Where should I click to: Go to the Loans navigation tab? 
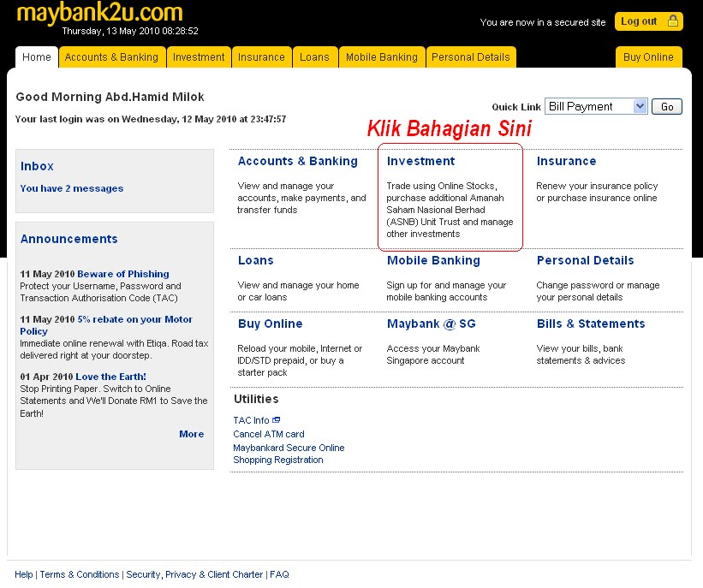[314, 57]
